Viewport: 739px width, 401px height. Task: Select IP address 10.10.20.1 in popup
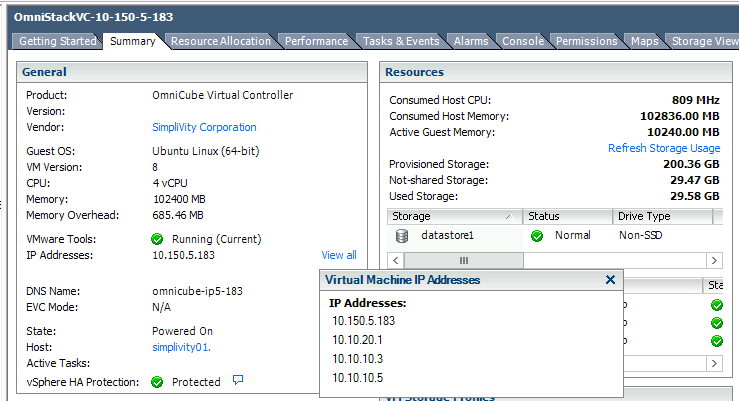coord(357,340)
